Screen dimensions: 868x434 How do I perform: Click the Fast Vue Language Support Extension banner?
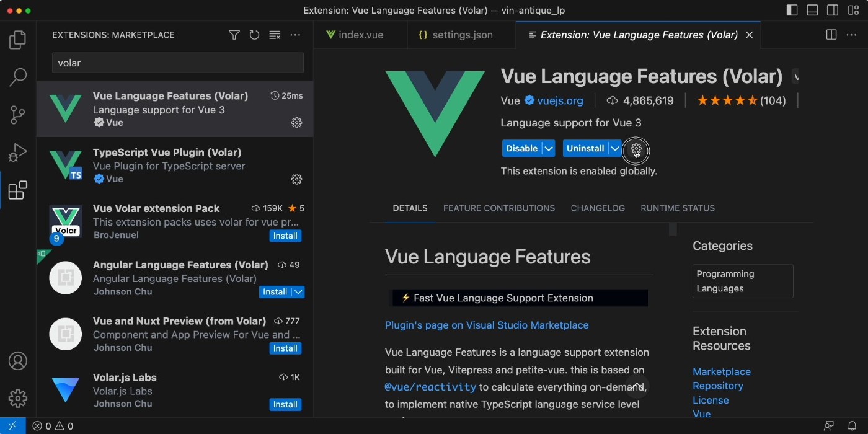click(x=520, y=298)
